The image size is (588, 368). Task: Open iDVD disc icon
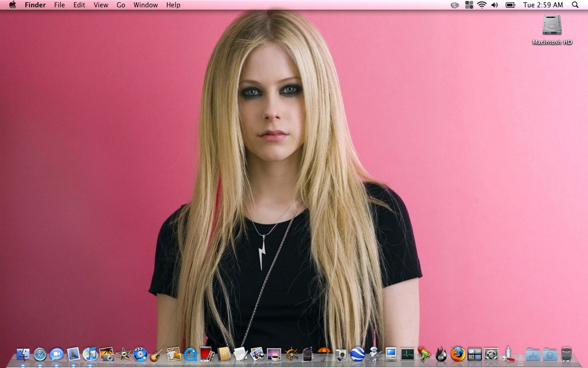[x=141, y=354]
